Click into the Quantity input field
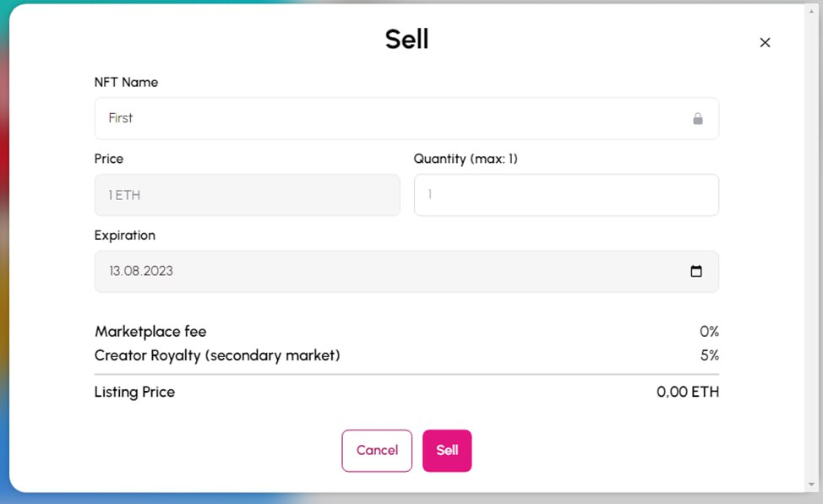 (566, 195)
